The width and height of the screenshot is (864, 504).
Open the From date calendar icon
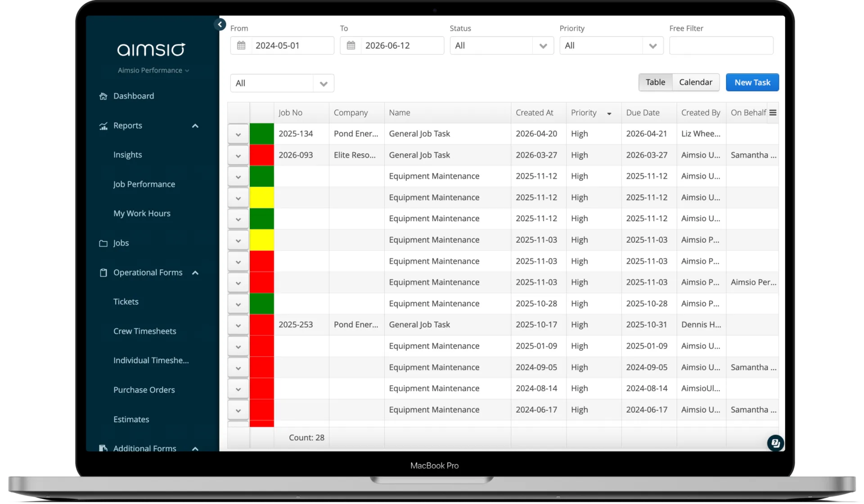click(x=241, y=45)
